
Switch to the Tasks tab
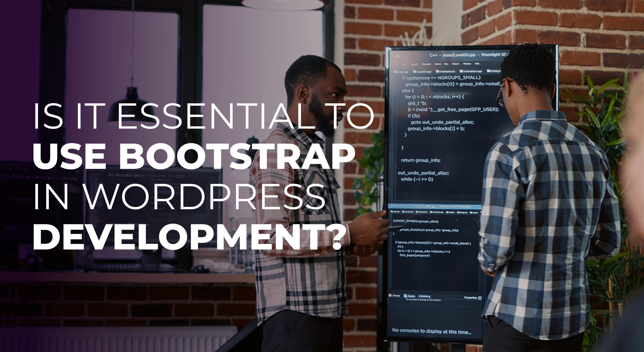(x=409, y=296)
